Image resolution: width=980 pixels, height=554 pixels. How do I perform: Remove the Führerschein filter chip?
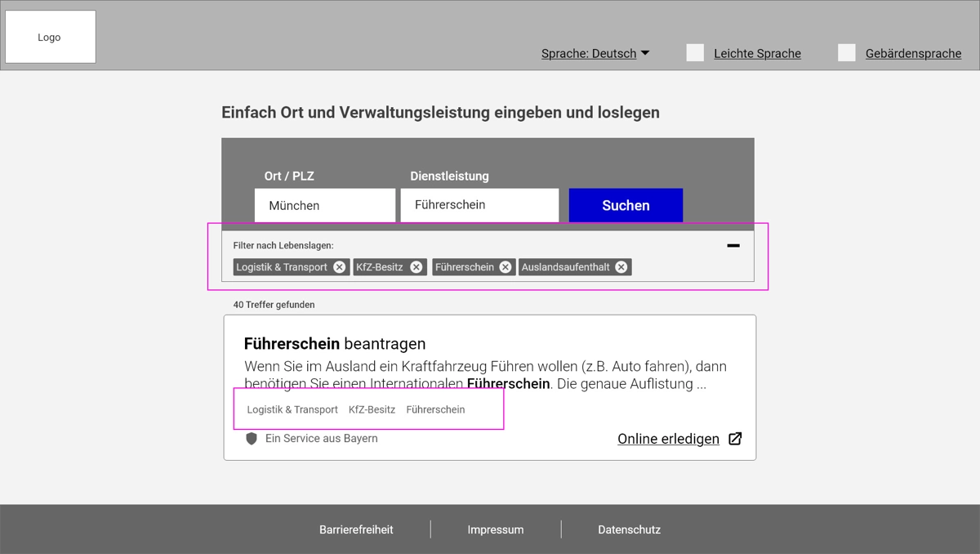coord(506,267)
